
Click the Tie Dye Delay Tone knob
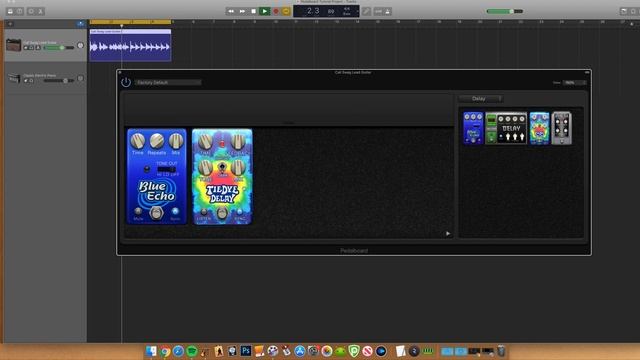[x=205, y=167]
